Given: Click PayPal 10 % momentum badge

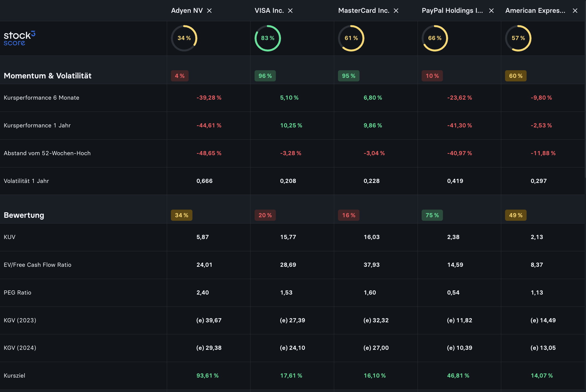Looking at the screenshot, I should (432, 76).
